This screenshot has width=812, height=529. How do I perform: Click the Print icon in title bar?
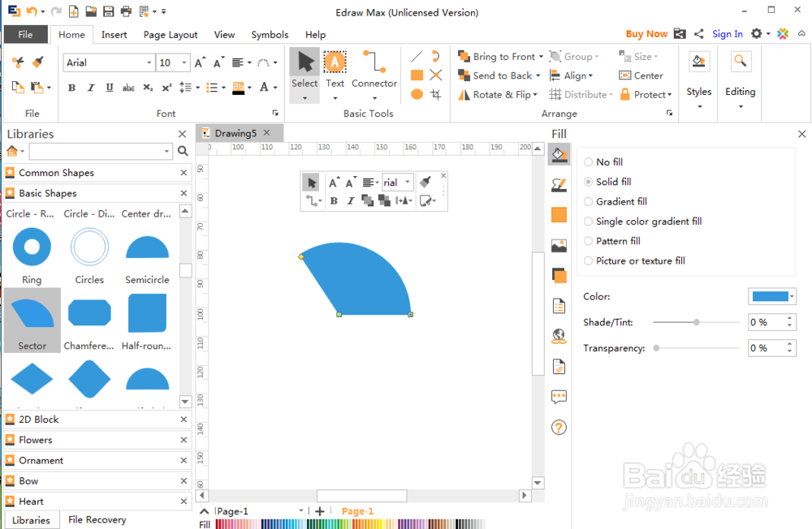[126, 11]
